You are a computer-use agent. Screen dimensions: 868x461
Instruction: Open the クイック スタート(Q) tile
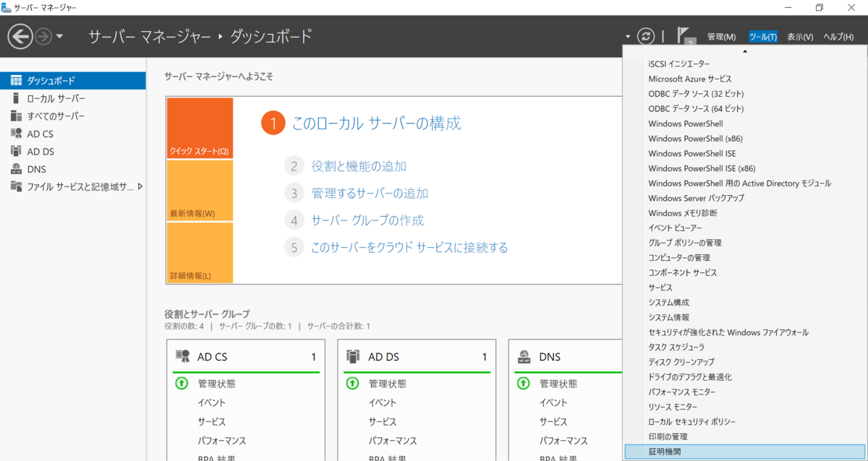(200, 128)
